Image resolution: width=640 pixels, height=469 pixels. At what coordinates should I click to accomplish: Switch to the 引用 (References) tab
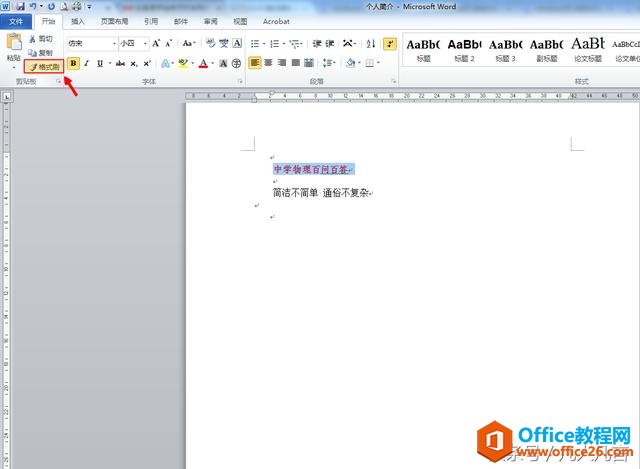151,21
